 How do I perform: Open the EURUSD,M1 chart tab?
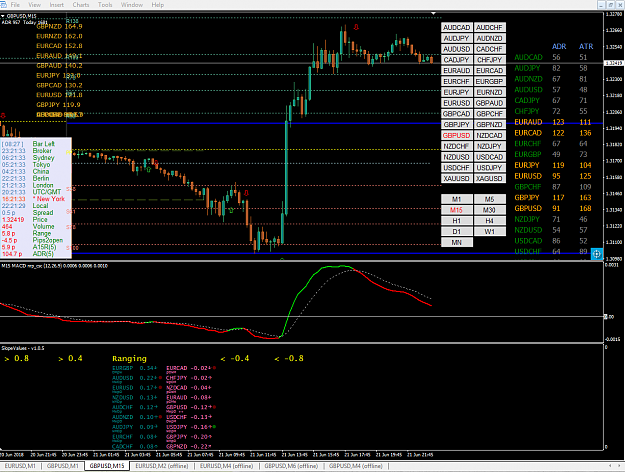(x=20, y=466)
